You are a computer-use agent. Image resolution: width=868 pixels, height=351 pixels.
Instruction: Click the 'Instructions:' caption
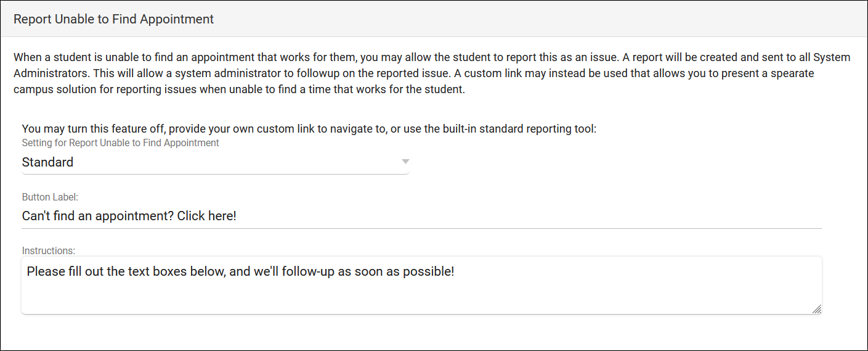coord(48,251)
